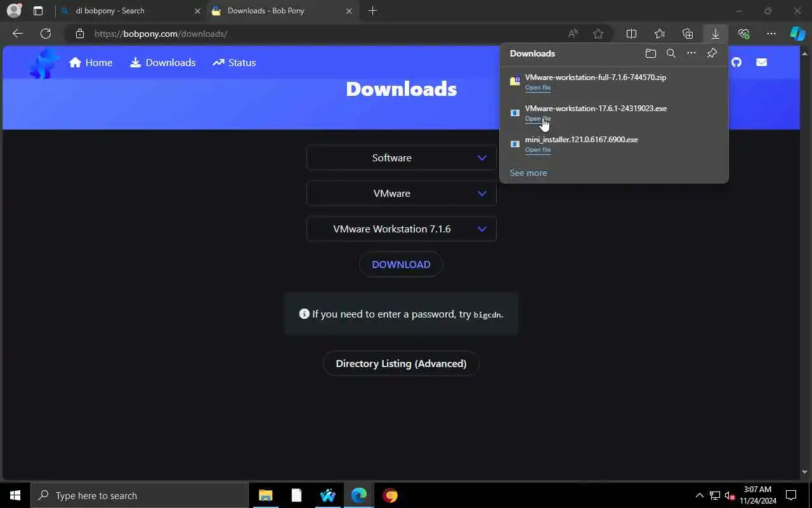Open volume control in system tray

pyautogui.click(x=730, y=495)
